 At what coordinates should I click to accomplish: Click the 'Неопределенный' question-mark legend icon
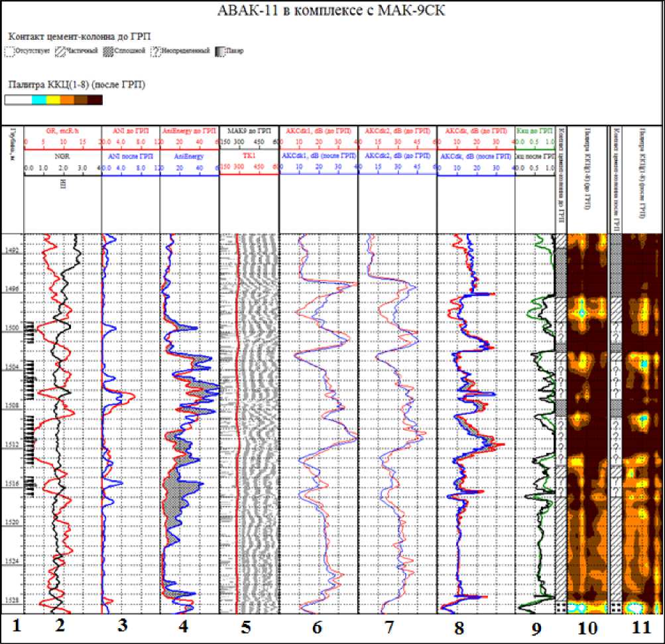(155, 52)
